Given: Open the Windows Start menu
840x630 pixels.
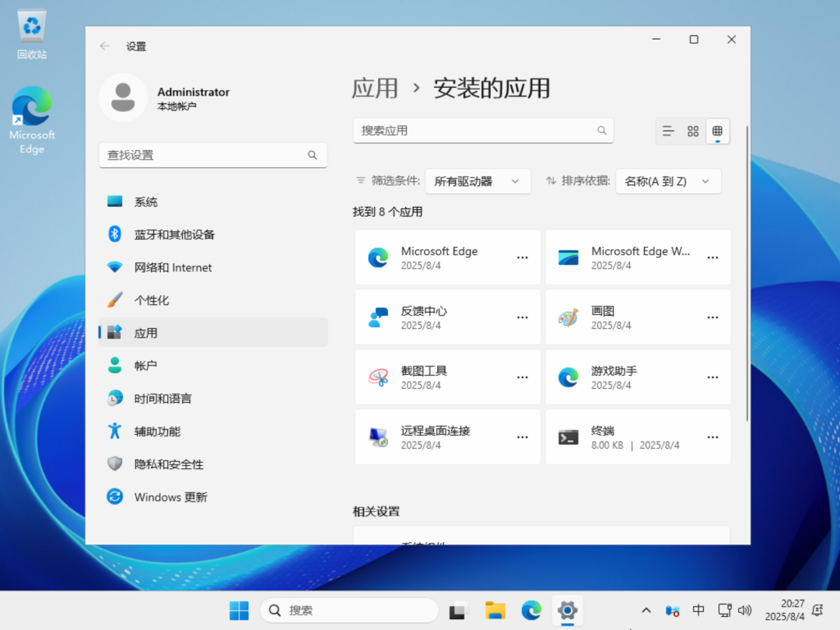Looking at the screenshot, I should click(239, 611).
